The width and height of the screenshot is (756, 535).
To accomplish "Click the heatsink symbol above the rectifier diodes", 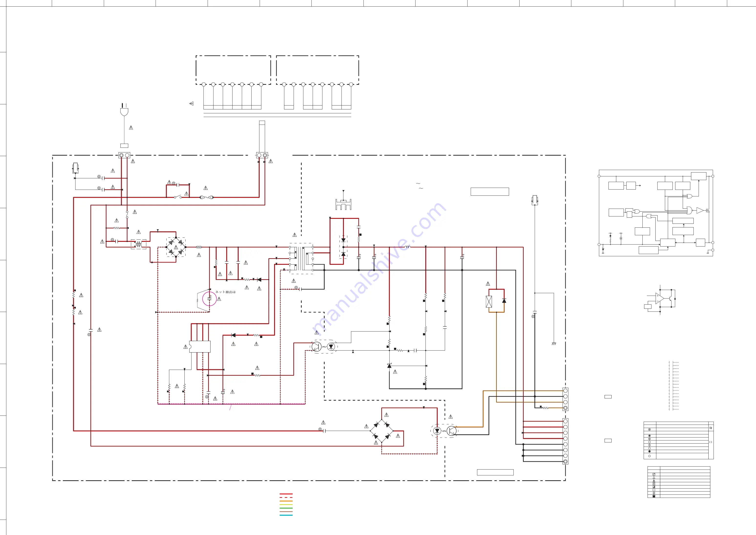I will tap(343, 204).
